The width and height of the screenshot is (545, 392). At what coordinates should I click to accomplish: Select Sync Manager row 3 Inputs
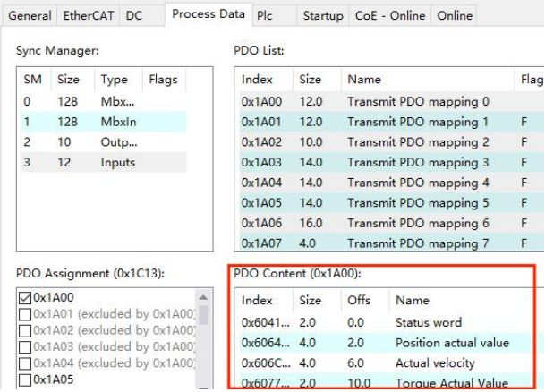tap(104, 162)
